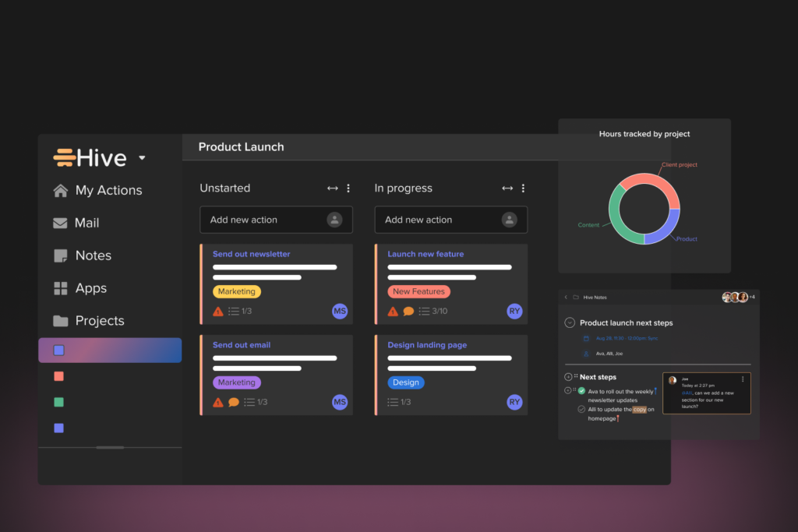Click the Apps grid icon
Image resolution: width=798 pixels, height=532 pixels.
(x=61, y=288)
